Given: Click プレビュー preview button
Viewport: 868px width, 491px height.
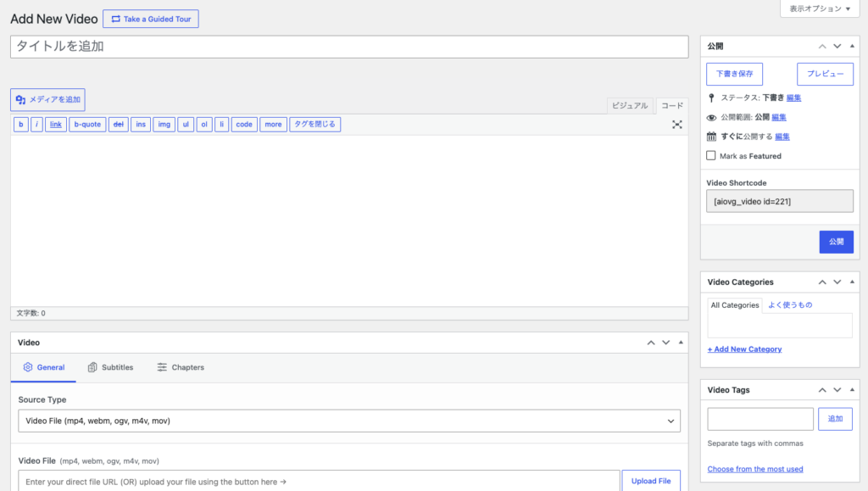Looking at the screenshot, I should [x=825, y=74].
